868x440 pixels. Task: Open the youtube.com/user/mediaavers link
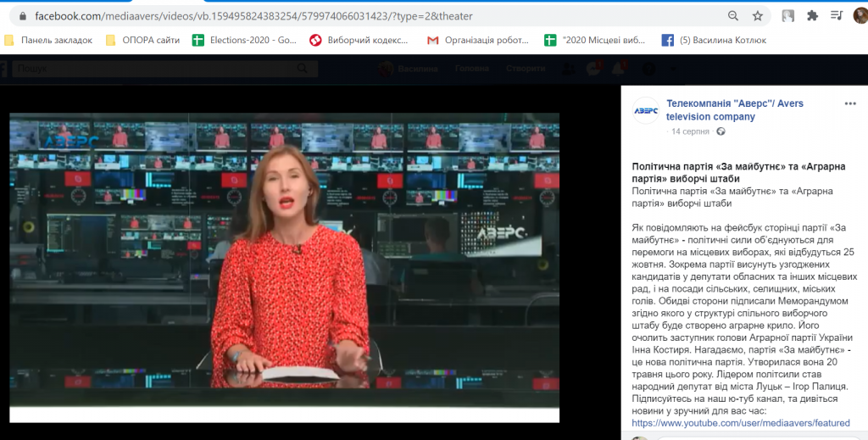[x=740, y=423]
